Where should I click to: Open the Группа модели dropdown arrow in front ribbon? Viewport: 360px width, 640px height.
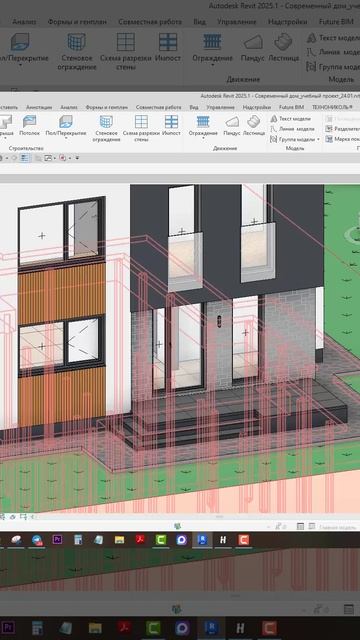click(318, 139)
